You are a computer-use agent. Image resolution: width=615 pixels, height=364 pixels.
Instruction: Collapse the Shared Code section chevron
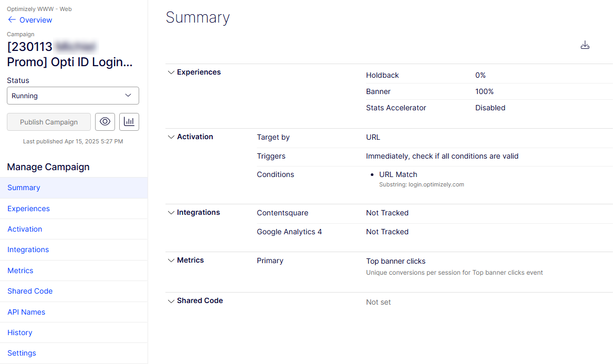pyautogui.click(x=171, y=301)
